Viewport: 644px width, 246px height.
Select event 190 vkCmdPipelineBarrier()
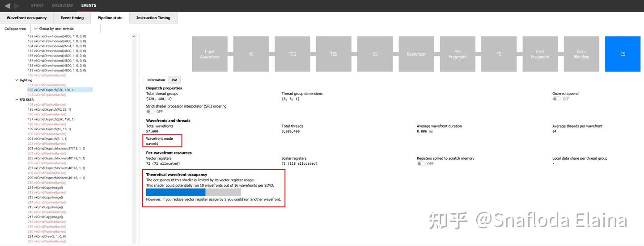point(47,75)
